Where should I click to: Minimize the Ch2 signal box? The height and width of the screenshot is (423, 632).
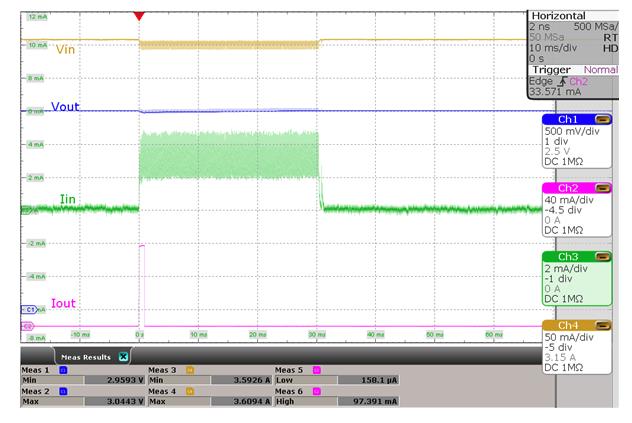point(603,187)
